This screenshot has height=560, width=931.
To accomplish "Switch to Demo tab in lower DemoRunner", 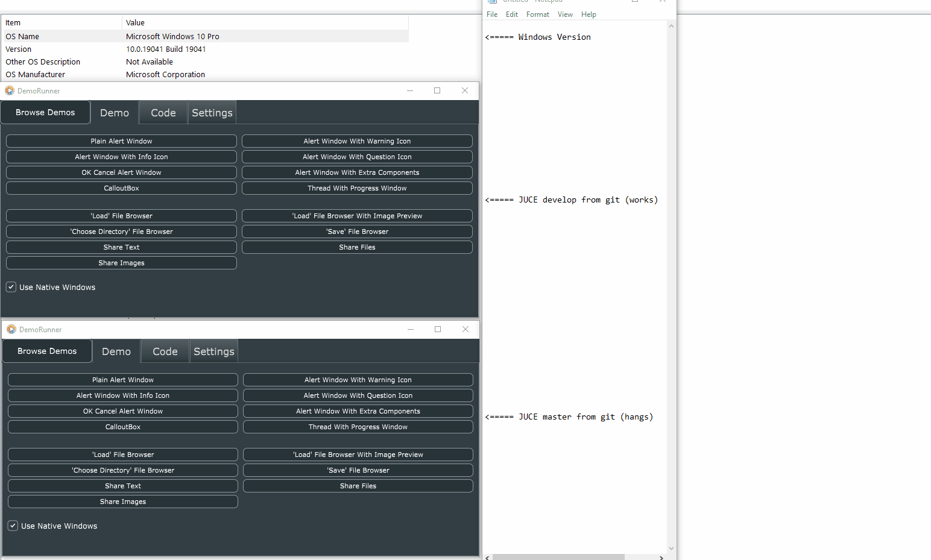I will click(116, 351).
